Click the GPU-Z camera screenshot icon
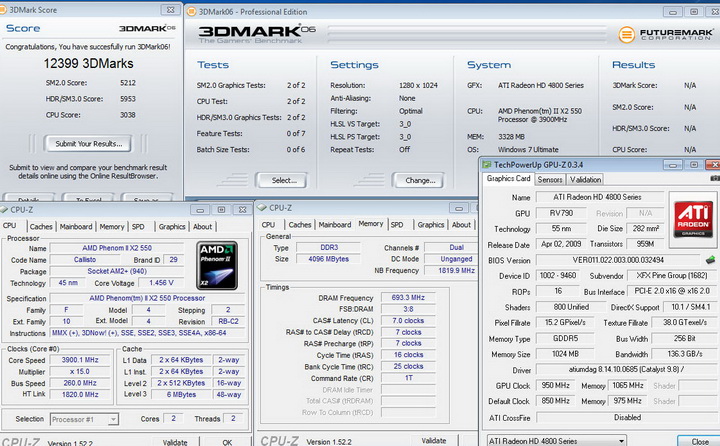The width and height of the screenshot is (720, 446). pyautogui.click(x=715, y=178)
